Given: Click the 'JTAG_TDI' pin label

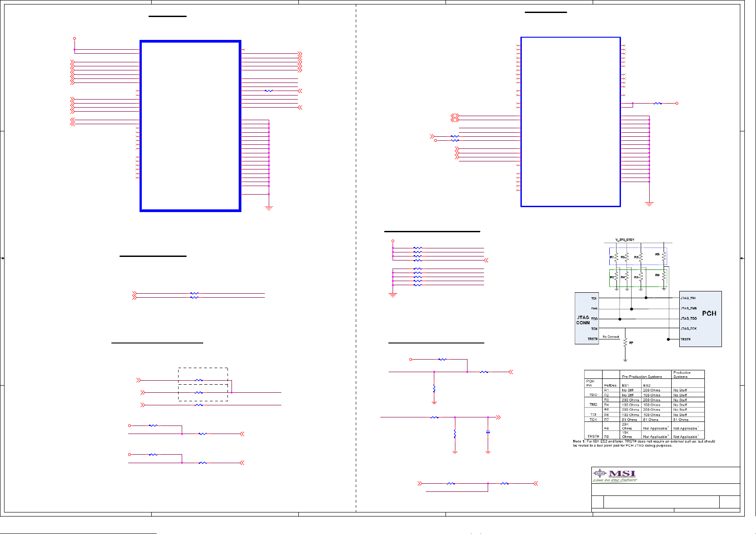Looking at the screenshot, I should click(x=688, y=298).
